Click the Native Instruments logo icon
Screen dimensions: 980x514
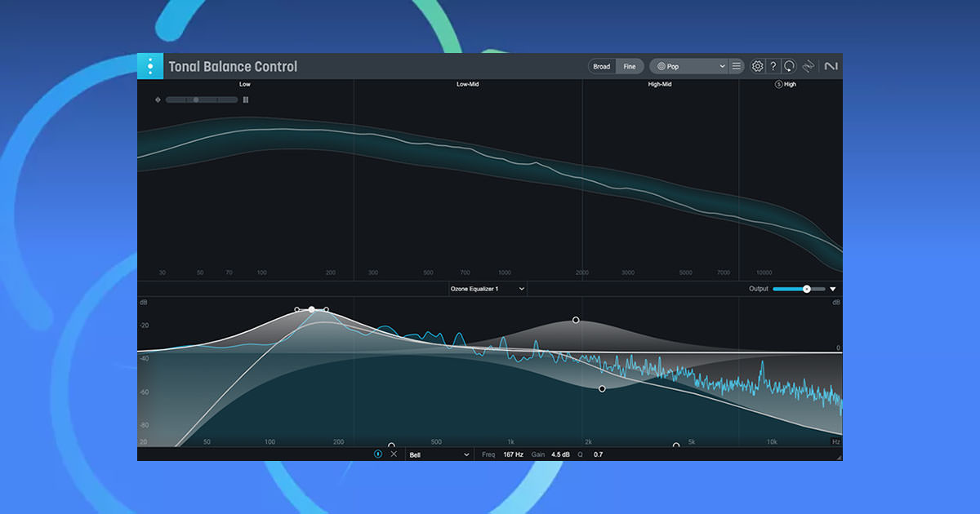[831, 66]
